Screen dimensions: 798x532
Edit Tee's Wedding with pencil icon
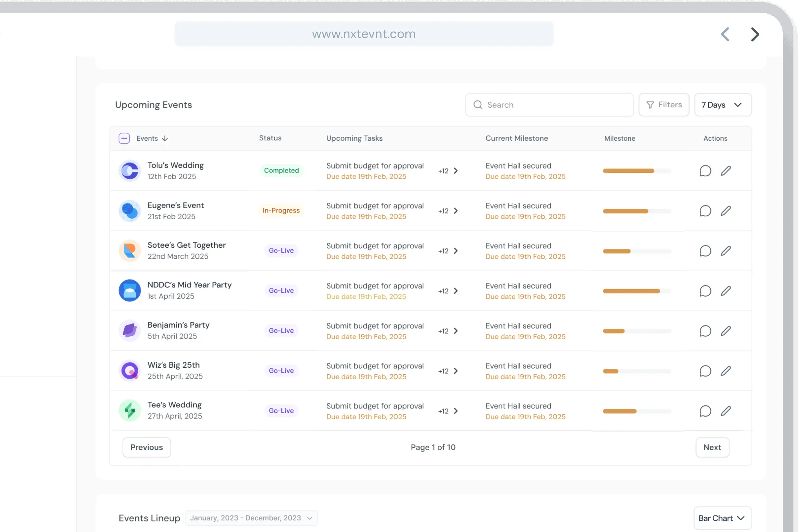[726, 411]
